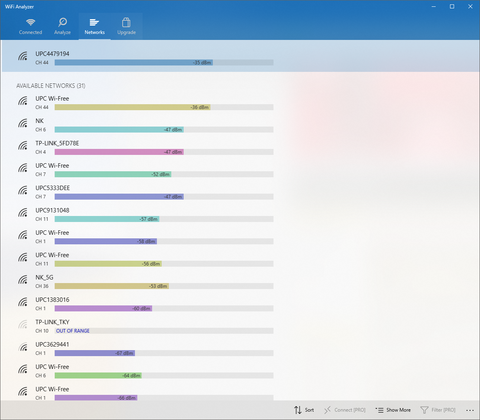Click the Sort arrows icon
The width and height of the screenshot is (480, 420).
coord(298,410)
